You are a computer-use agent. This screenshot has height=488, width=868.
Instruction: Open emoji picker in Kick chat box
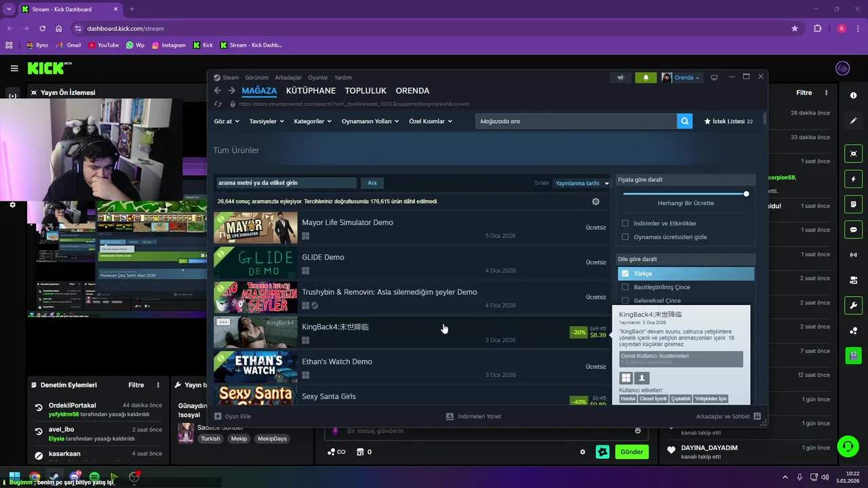(637, 430)
